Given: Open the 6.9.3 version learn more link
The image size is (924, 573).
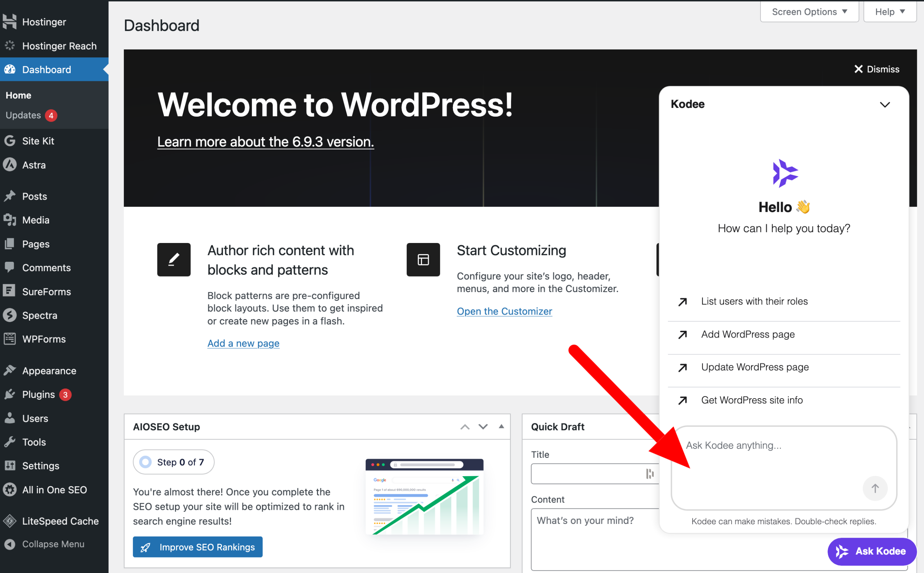Looking at the screenshot, I should pyautogui.click(x=266, y=142).
